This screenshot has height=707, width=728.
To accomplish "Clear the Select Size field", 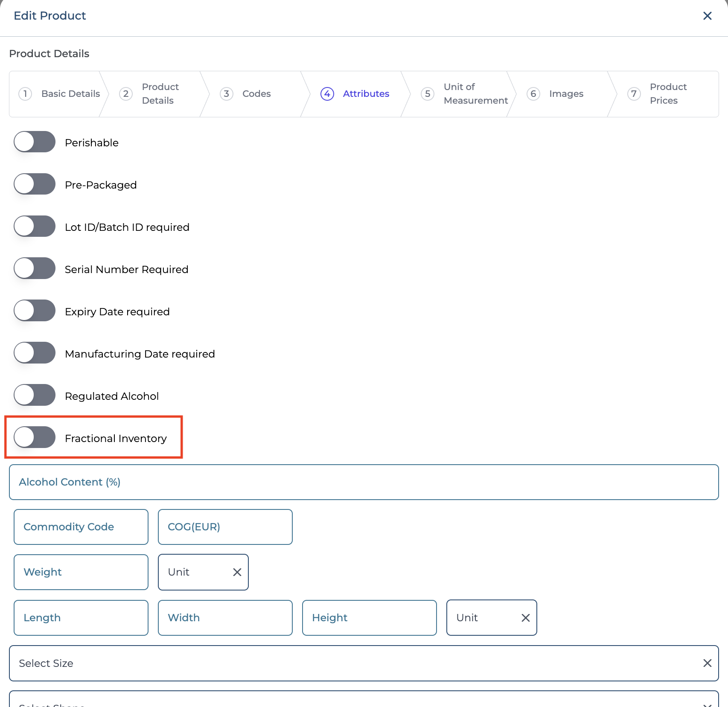I will coord(707,663).
